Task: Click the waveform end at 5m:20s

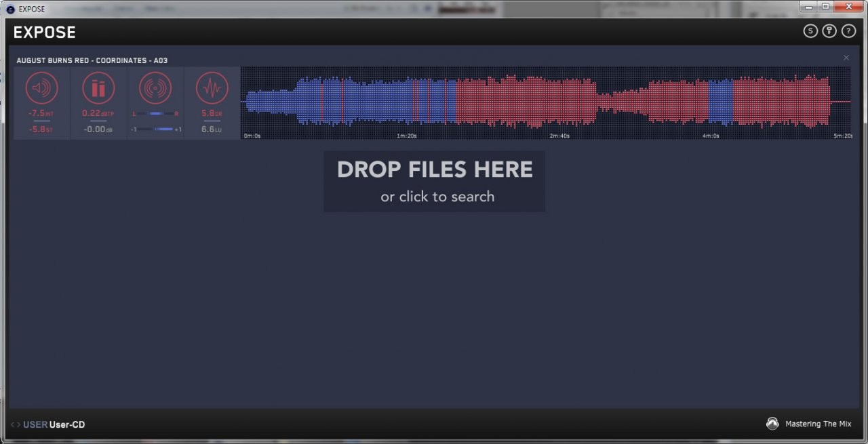Action: point(843,136)
